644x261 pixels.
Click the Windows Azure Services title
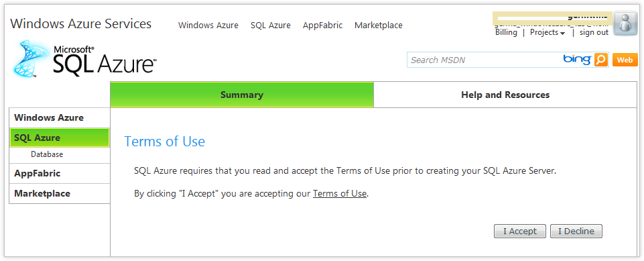81,23
